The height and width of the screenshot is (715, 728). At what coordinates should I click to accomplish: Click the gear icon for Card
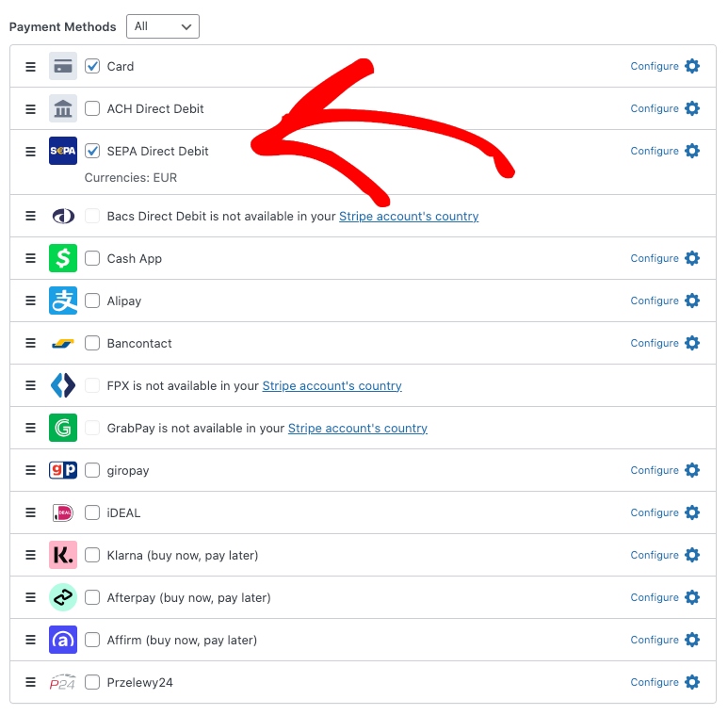(x=692, y=66)
